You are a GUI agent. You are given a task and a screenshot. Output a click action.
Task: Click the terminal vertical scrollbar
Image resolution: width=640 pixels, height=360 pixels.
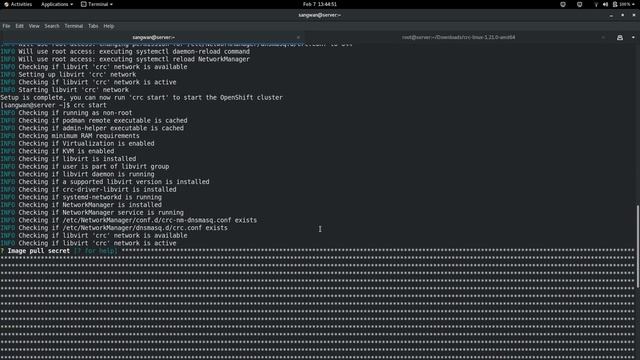[x=638, y=246]
